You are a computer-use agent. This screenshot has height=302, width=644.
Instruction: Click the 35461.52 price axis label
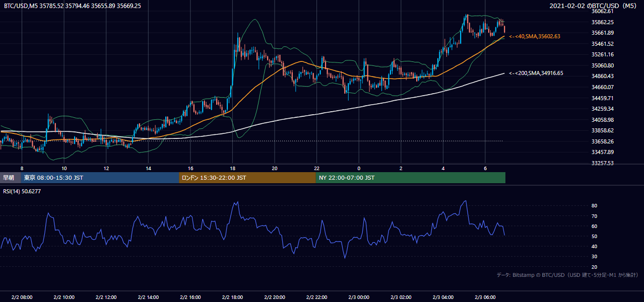point(603,44)
